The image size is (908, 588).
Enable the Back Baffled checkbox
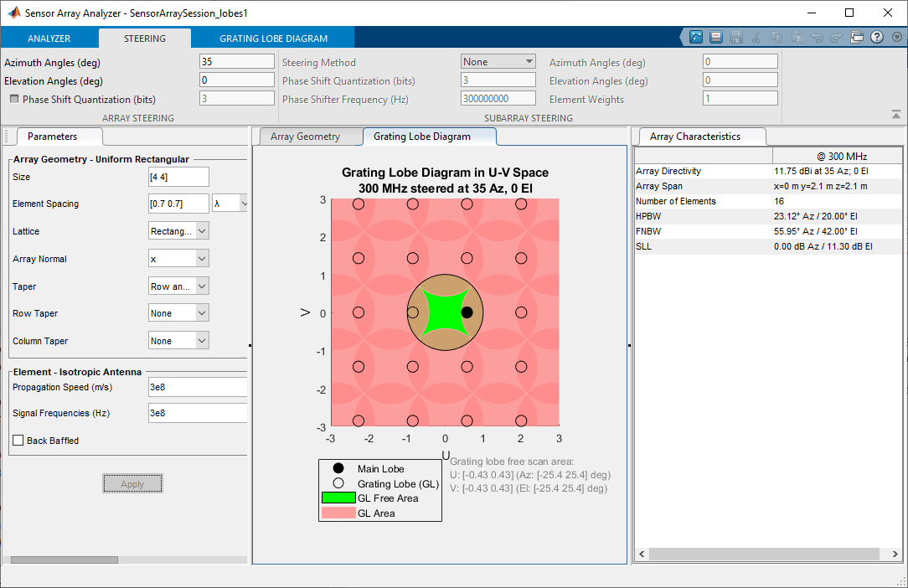click(18, 441)
